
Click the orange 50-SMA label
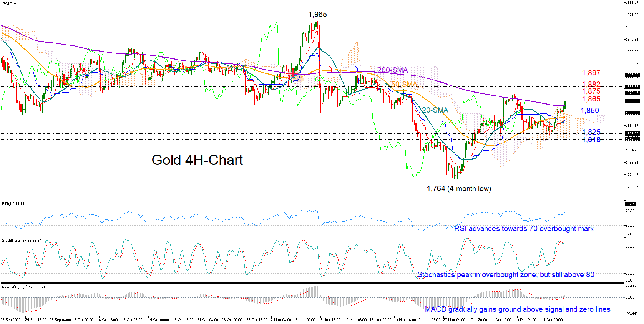[404, 84]
